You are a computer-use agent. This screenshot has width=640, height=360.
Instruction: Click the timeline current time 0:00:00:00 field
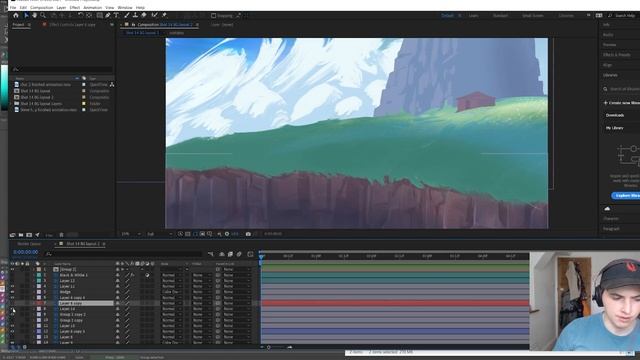[x=25, y=253]
